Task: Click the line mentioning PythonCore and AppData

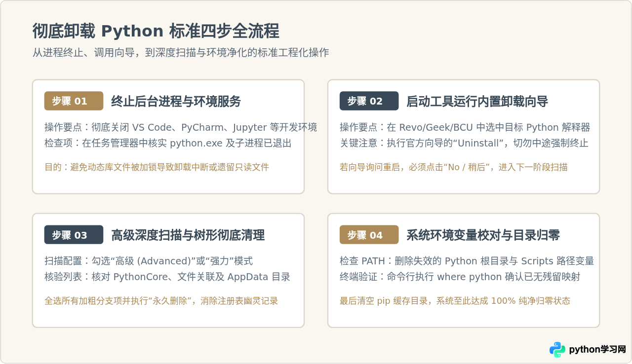Action: [167, 277]
